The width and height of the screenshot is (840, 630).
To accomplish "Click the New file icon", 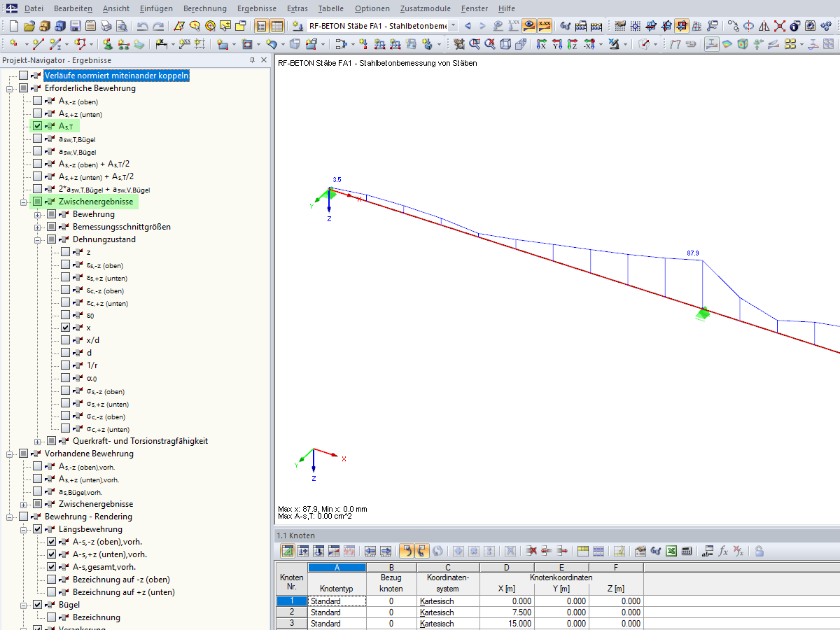I will (x=13, y=26).
